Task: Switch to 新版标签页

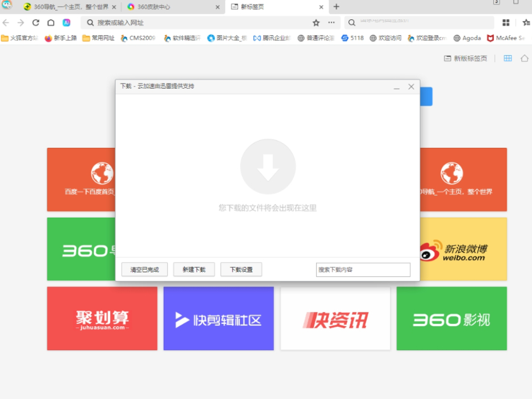Action: pyautogui.click(x=465, y=59)
